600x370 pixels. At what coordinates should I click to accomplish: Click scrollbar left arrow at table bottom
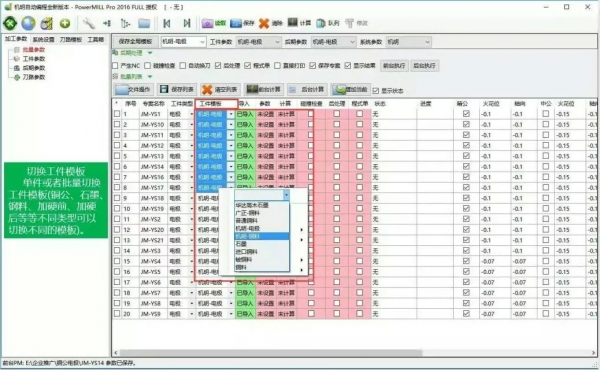point(116,353)
